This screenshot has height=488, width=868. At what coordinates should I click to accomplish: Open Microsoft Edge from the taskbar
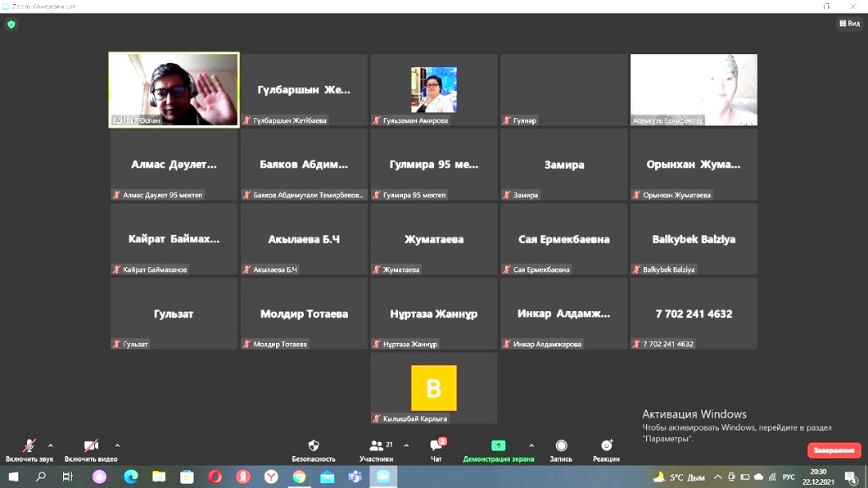(x=130, y=477)
